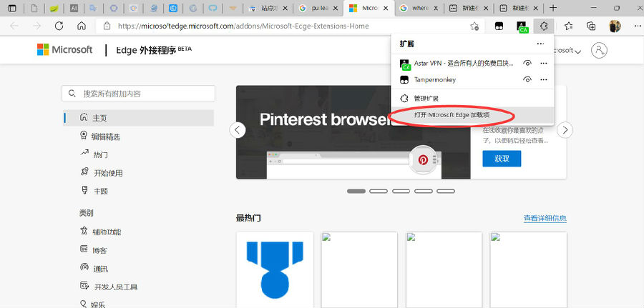The image size is (644, 308).
Task: Switch to the 'where' Google tab
Action: click(420, 8)
